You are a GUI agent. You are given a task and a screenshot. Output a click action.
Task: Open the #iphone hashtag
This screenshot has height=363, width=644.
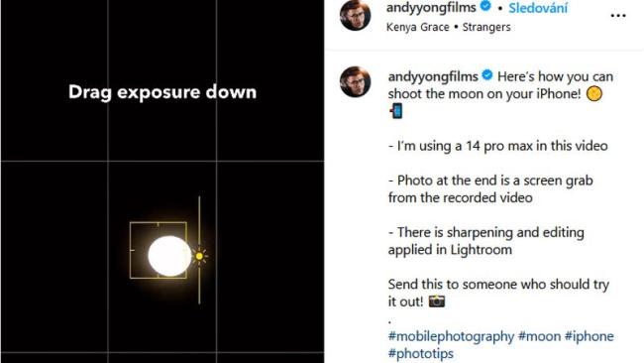(589, 336)
